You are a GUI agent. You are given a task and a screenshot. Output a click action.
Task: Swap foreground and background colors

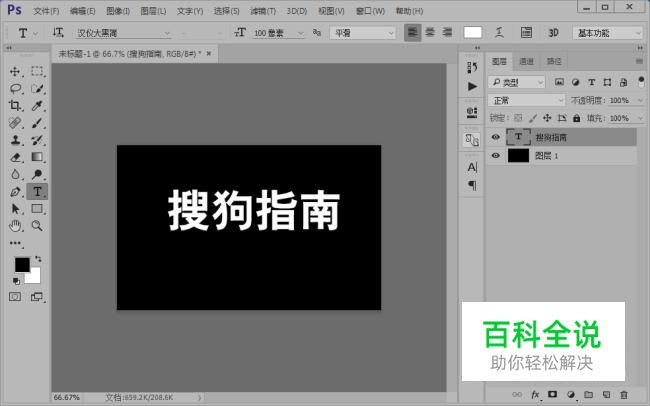(38, 259)
